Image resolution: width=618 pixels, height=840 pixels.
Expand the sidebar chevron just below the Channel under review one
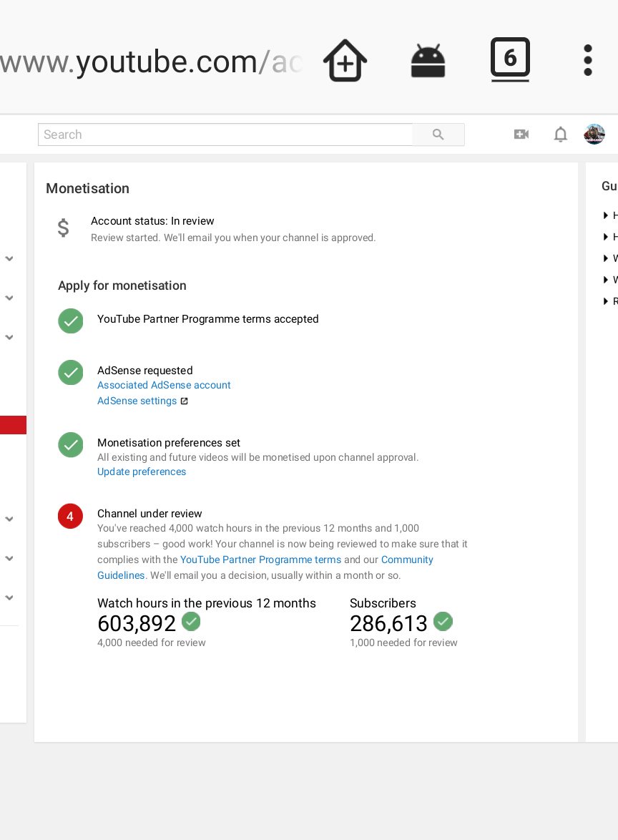pyautogui.click(x=9, y=558)
